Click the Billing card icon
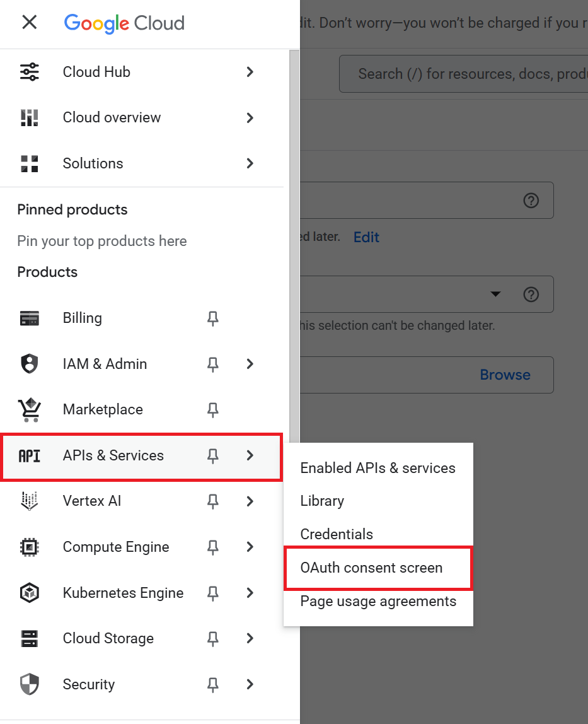The image size is (588, 724). coord(30,318)
